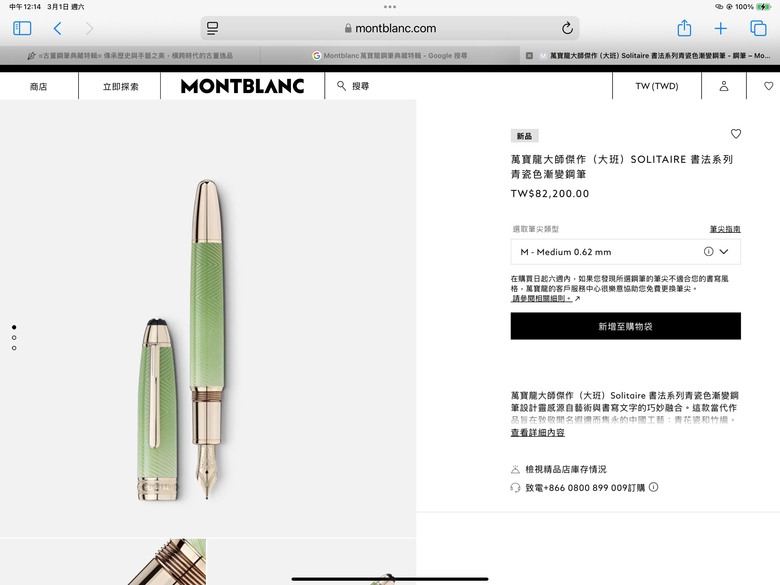
Task: Go back using the browser back arrow
Action: coord(58,28)
